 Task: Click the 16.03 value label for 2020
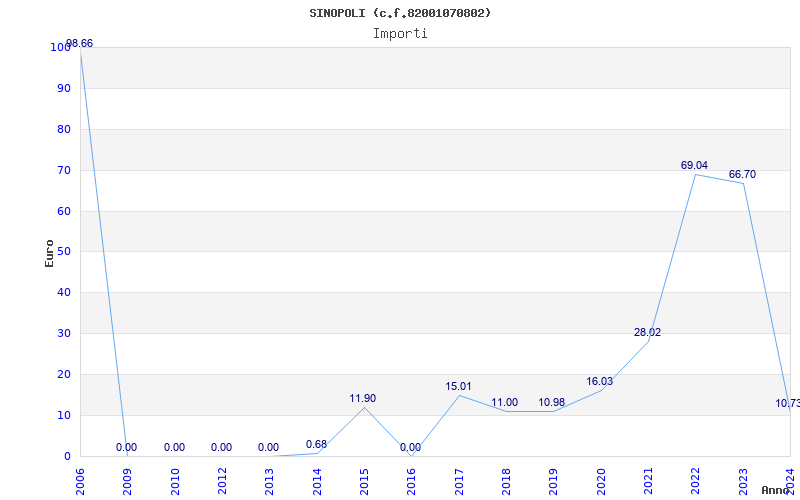coord(599,382)
